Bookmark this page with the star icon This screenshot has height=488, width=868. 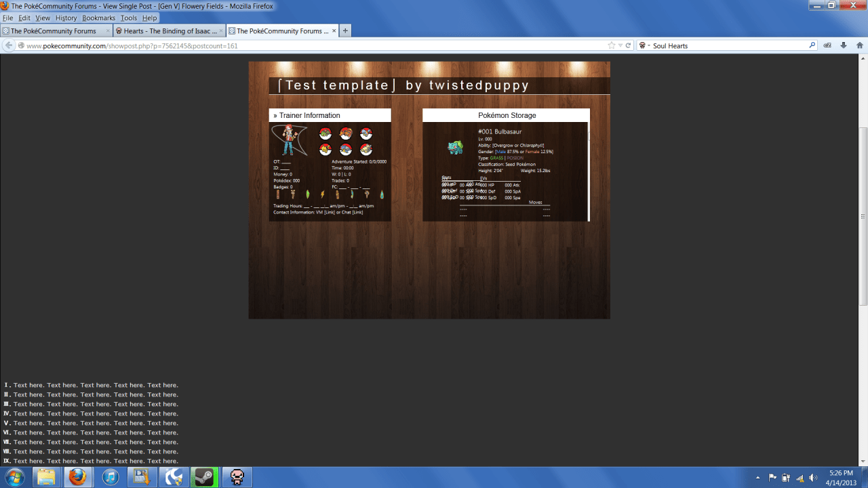(612, 45)
